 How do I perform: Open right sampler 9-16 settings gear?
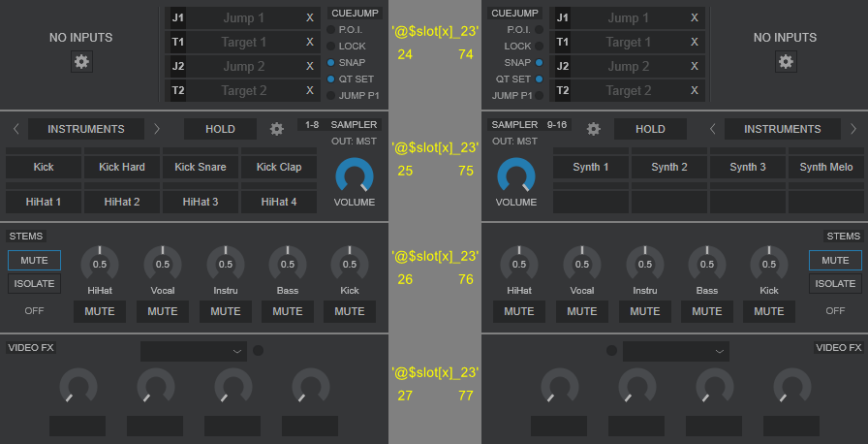tap(594, 129)
